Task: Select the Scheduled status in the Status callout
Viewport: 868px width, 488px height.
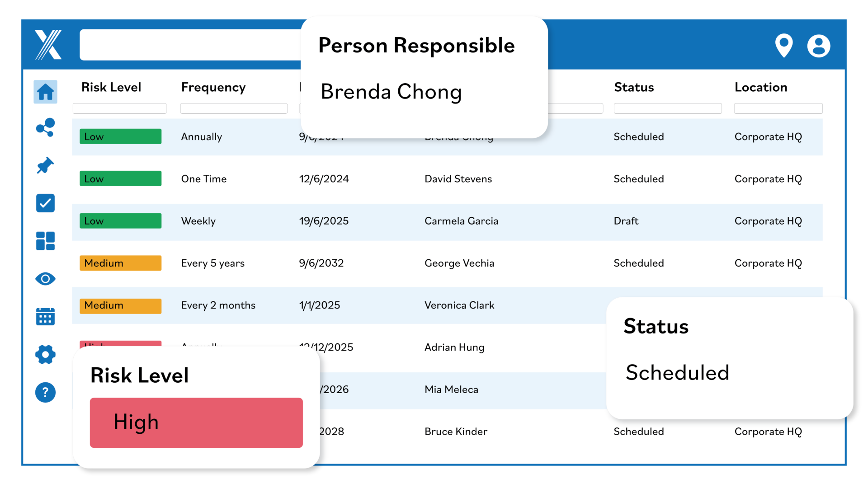Action: click(x=677, y=372)
